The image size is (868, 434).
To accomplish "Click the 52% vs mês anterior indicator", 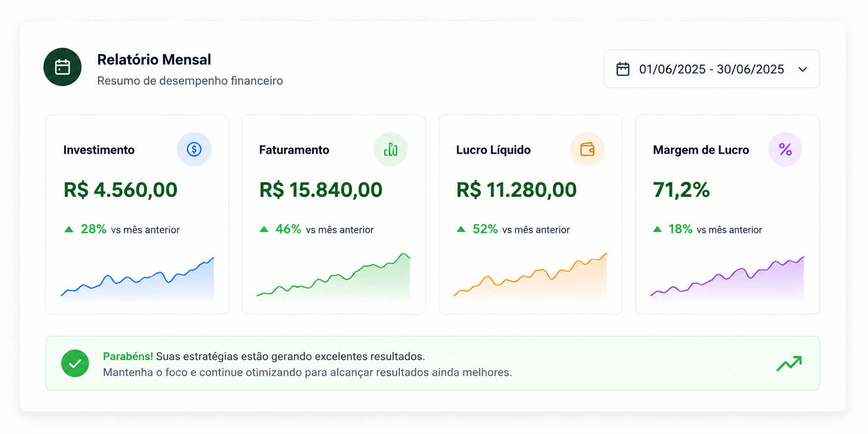I will coord(513,229).
